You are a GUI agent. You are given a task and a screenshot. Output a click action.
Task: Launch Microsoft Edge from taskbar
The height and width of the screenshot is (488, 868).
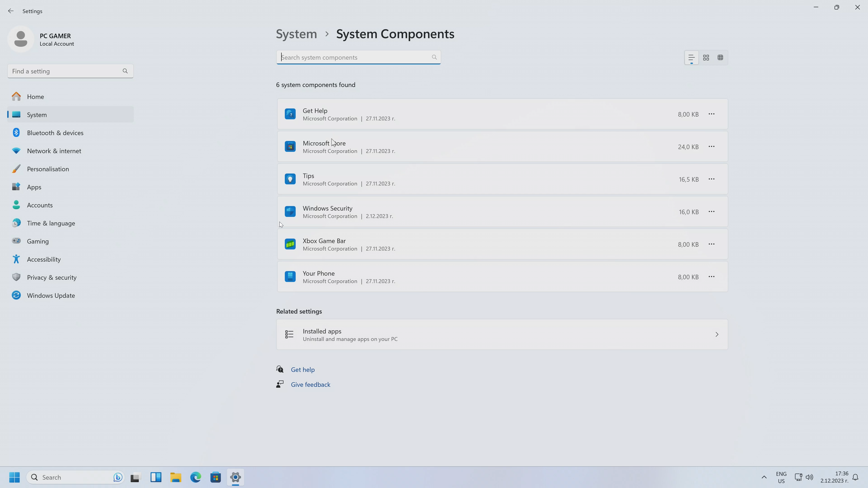pyautogui.click(x=196, y=477)
